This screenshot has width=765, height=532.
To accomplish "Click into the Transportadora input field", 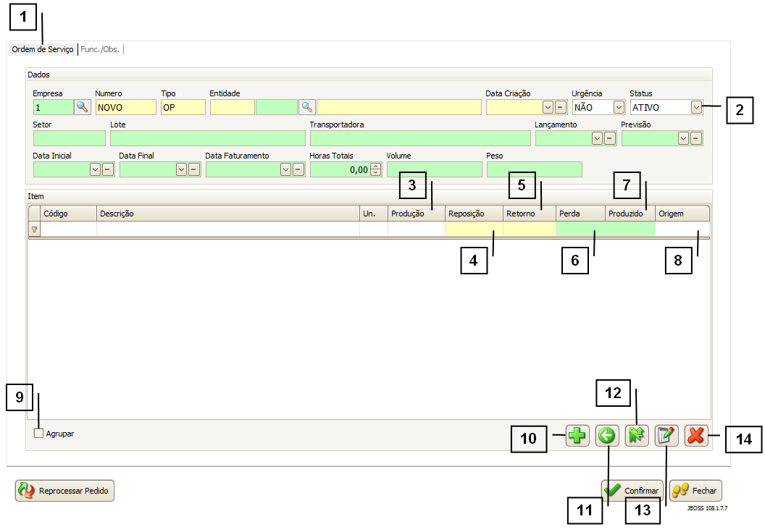I will [420, 138].
